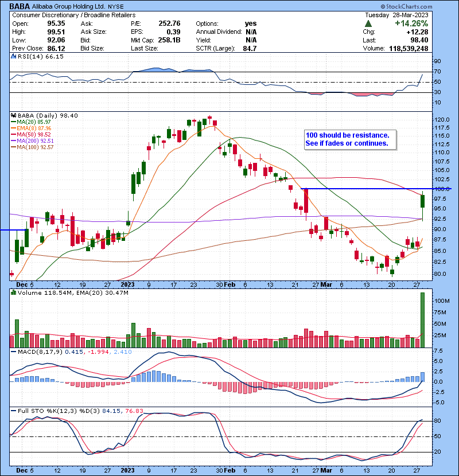Click the Mar label on the price chart axis
Viewport: 459px width, 476px height.
click(326, 285)
